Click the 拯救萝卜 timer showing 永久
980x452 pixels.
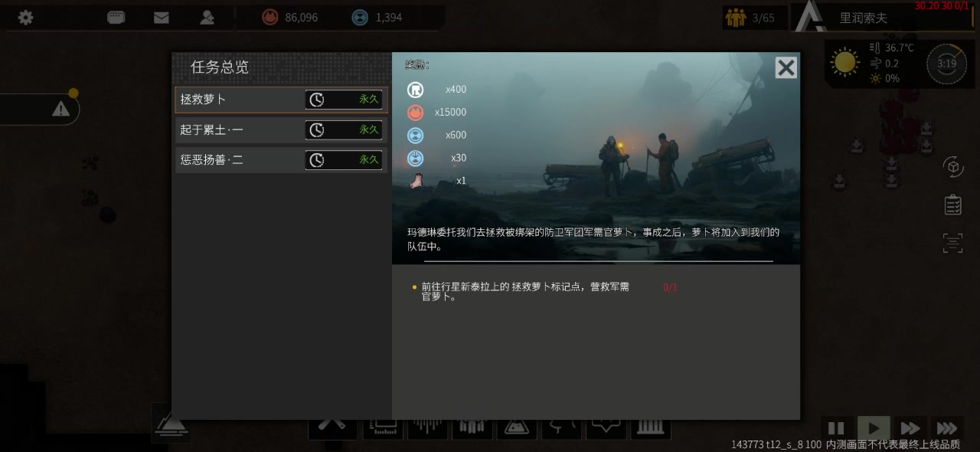(x=344, y=100)
